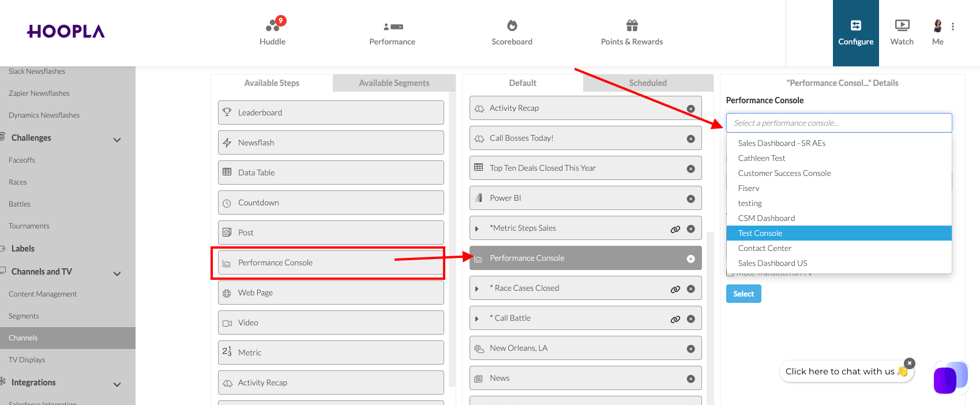Dismiss the chat prompt bubble
The width and height of the screenshot is (980, 405).
point(910,363)
